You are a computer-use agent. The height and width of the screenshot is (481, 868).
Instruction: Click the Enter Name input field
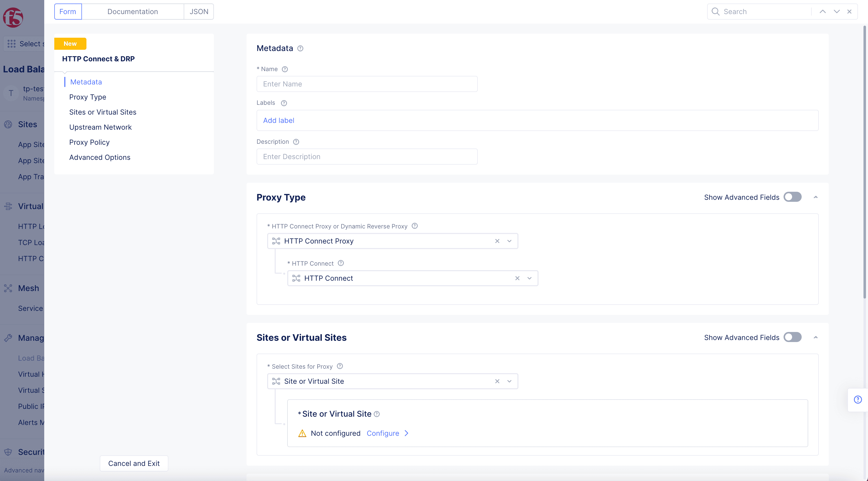367,84
